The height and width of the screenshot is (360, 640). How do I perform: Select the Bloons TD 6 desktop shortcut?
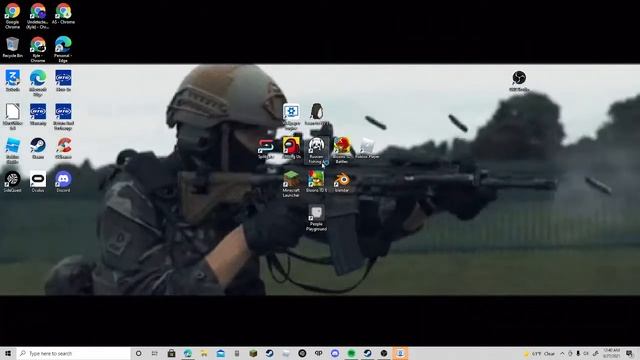(x=316, y=182)
